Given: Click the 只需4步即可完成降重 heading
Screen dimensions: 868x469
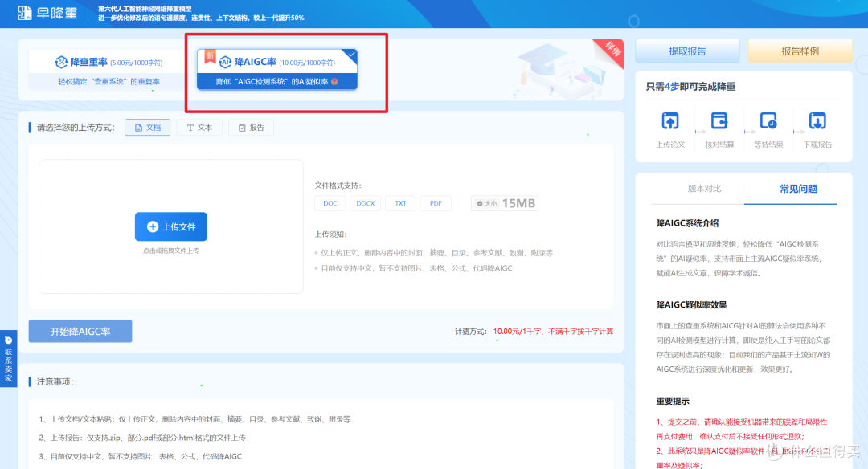Looking at the screenshot, I should [x=690, y=86].
